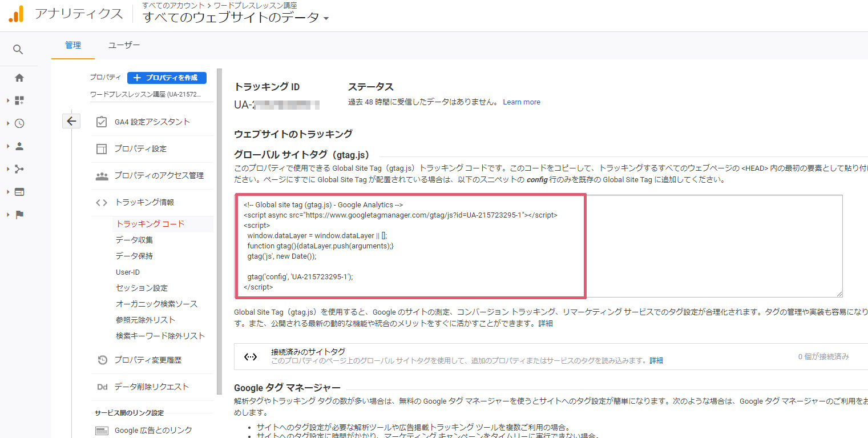Click 接続済みのサイトタグ connector icon
The height and width of the screenshot is (438, 868).
[x=250, y=357]
